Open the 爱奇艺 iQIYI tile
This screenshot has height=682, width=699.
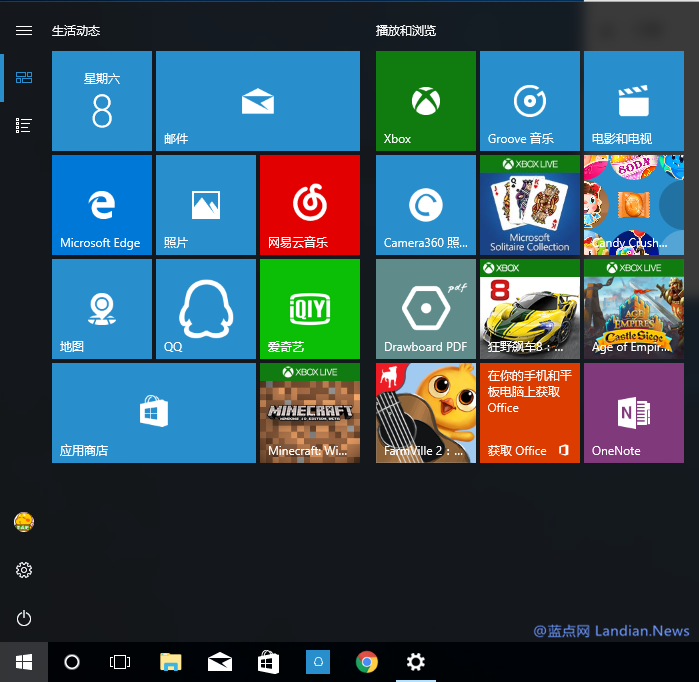[310, 309]
